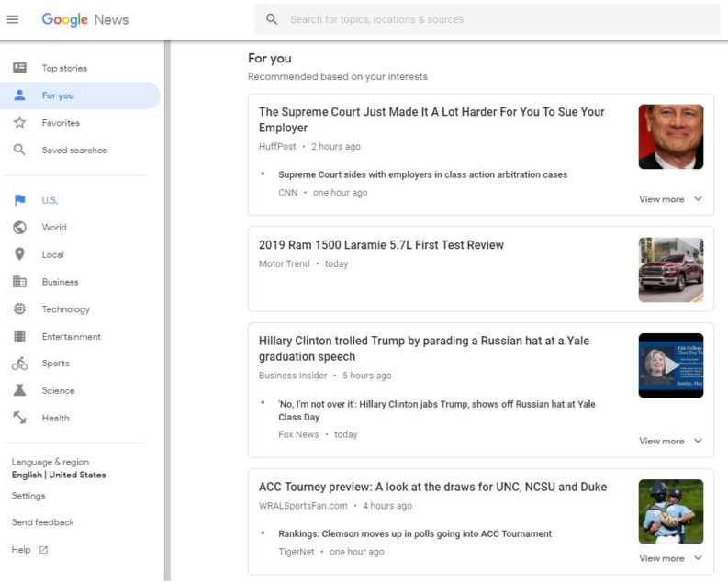Image resolution: width=728 pixels, height=583 pixels.
Task: Open TigerNet Clemson rankings article
Action: [x=415, y=533]
